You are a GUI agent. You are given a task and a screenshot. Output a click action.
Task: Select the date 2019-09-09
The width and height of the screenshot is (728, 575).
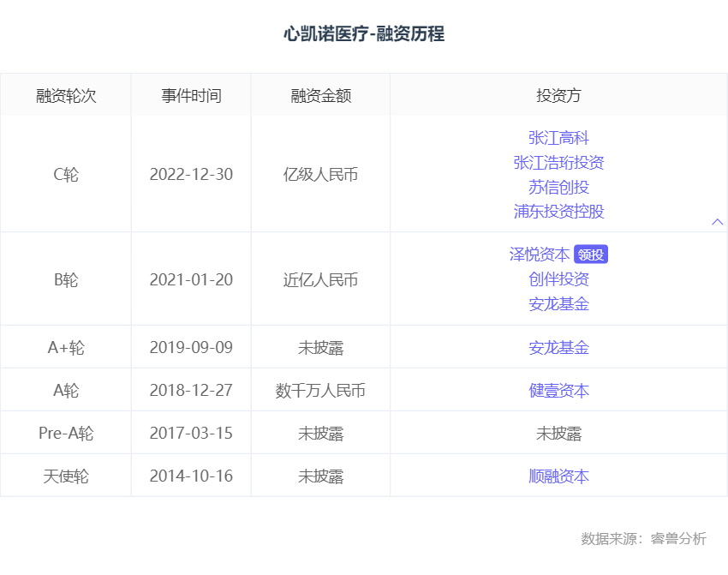tap(191, 348)
